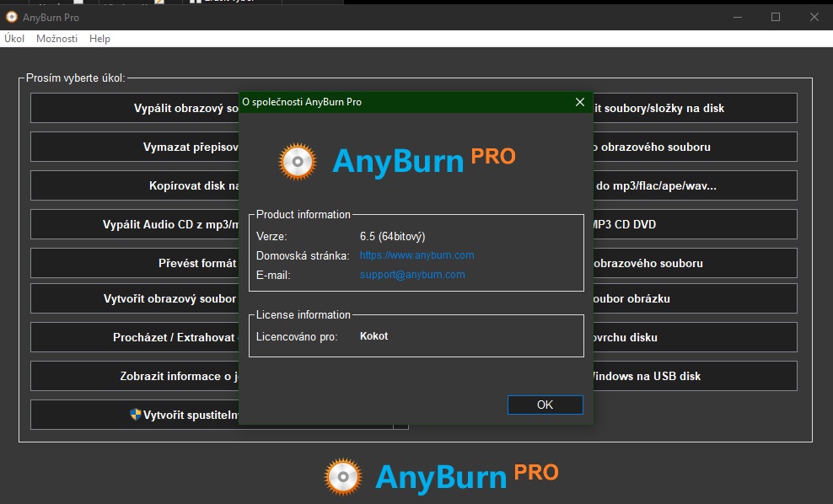
Task: Click the shield icon on Vytvořit spustitelný button
Action: coord(135,415)
